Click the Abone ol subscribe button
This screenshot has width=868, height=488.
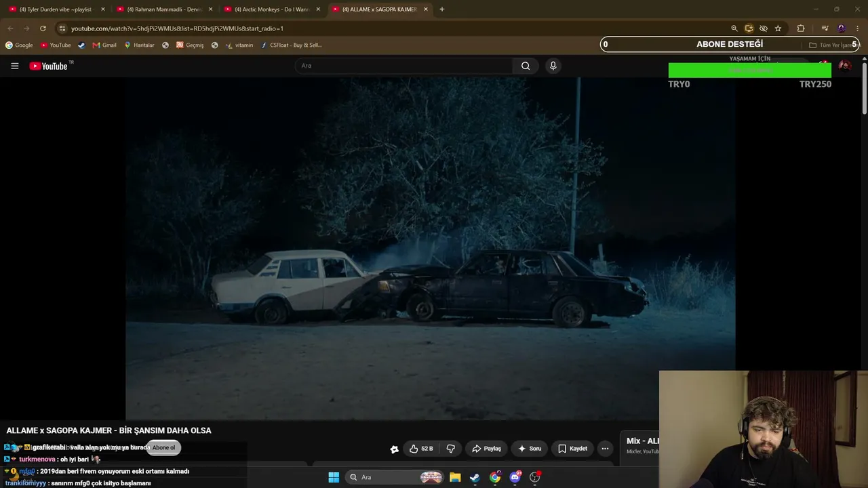(x=163, y=448)
